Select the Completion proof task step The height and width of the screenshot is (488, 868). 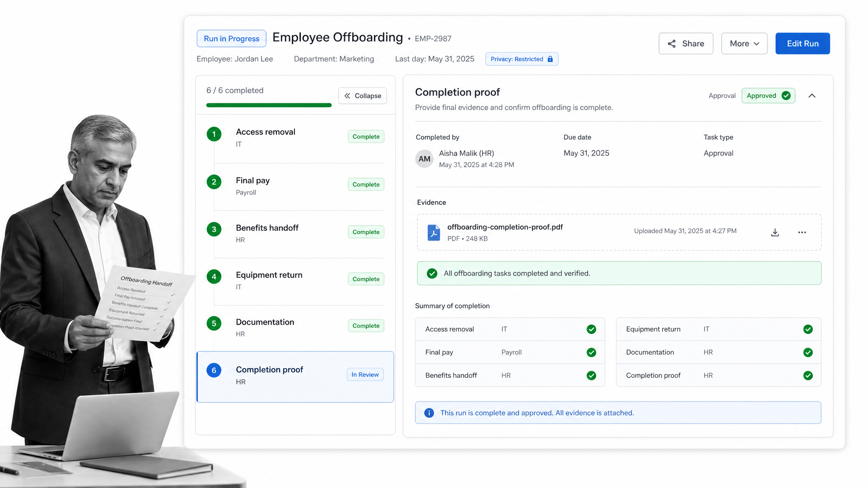(295, 377)
